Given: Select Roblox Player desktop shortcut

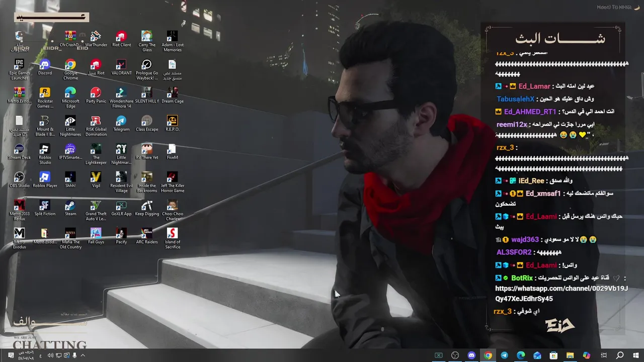Looking at the screenshot, I should point(45,180).
